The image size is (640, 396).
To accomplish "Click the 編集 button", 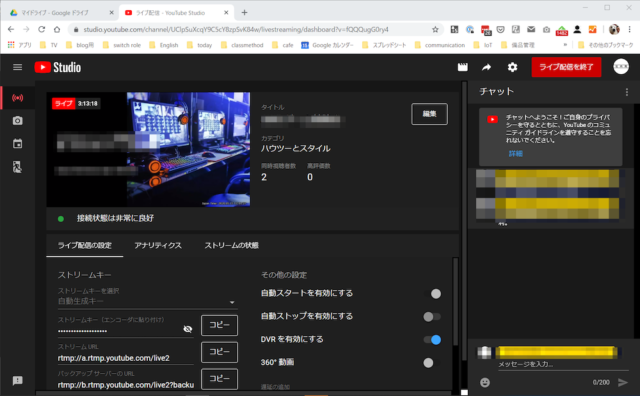I will point(429,114).
